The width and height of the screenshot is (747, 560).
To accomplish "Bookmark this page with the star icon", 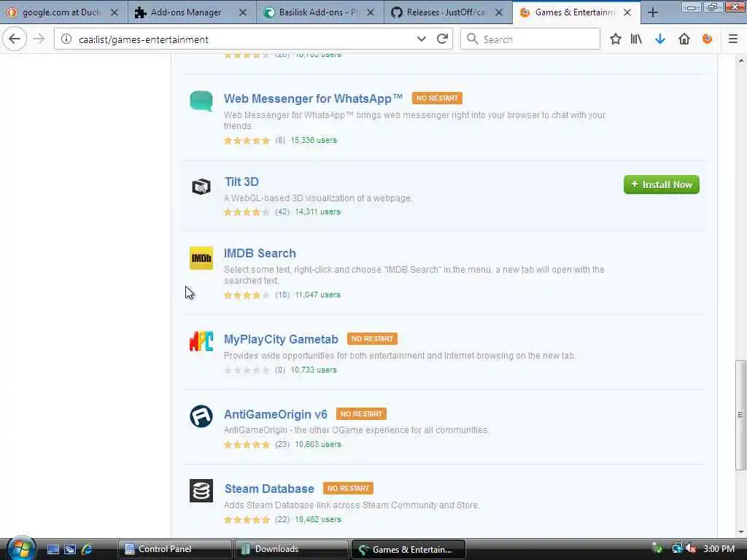I will (615, 39).
